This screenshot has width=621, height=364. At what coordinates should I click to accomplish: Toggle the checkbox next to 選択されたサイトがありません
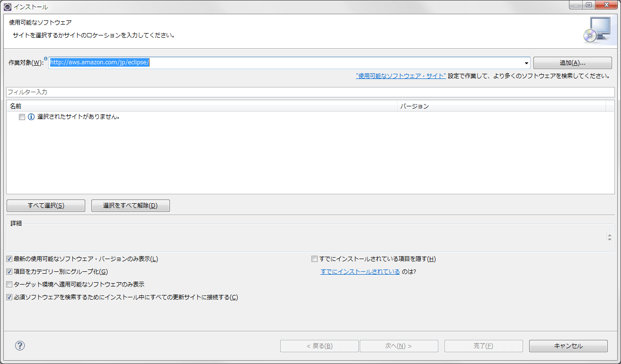point(21,116)
